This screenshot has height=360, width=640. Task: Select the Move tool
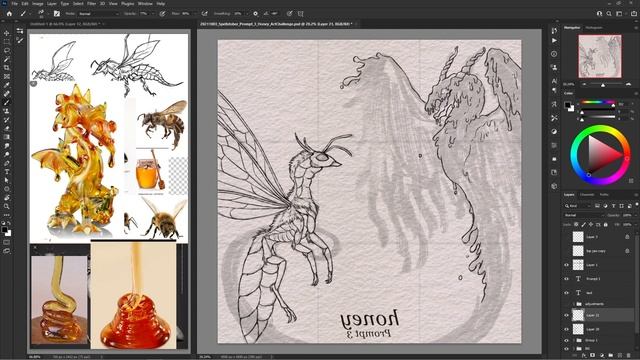point(7,33)
